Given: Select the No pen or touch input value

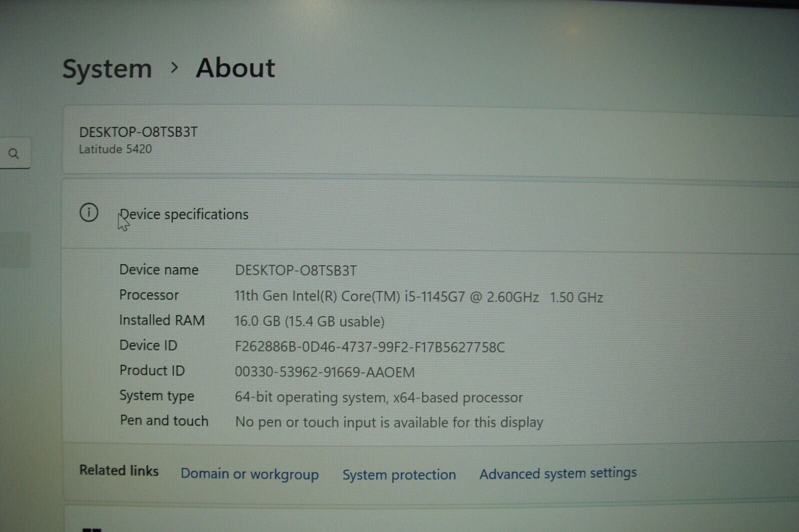Looking at the screenshot, I should (x=389, y=423).
